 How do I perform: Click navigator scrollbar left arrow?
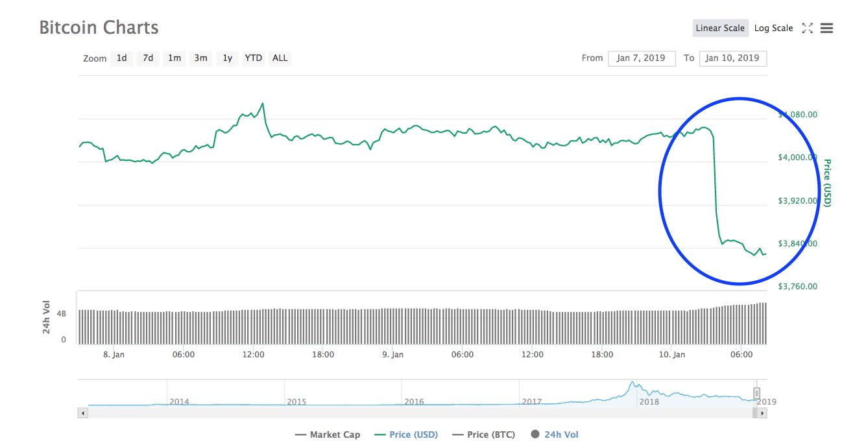[x=82, y=412]
